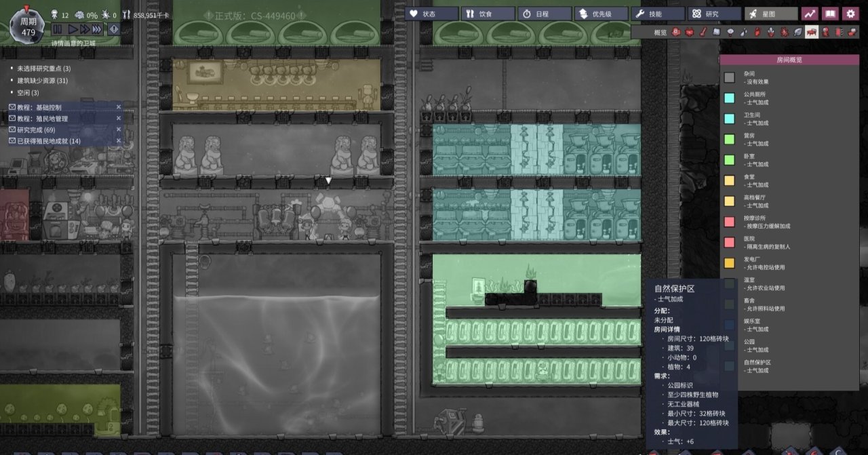Click the 医院 legend label
Screen dimensions: 868x455
coord(749,238)
